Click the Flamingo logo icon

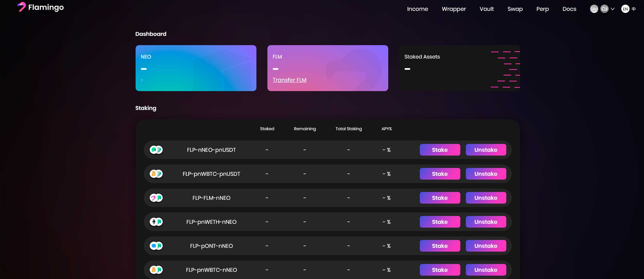[22, 7]
